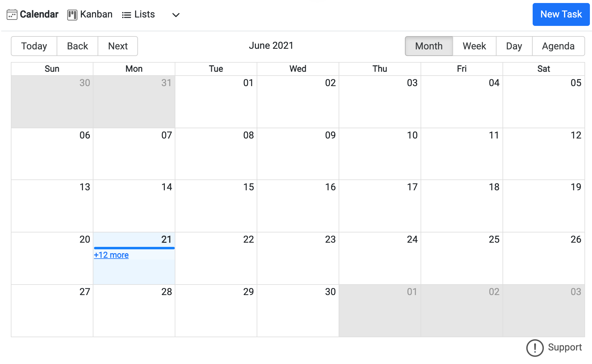
Task: Open the Lists tab
Action: coord(144,14)
